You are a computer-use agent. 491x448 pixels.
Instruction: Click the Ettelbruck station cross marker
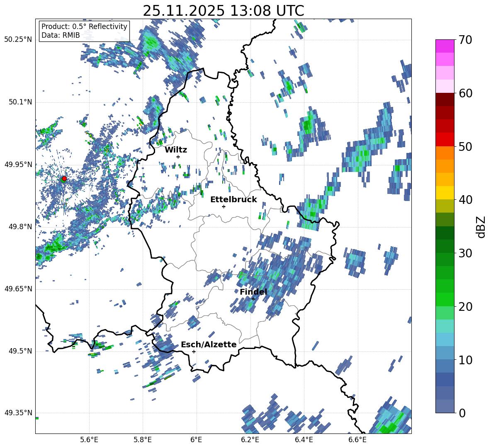(x=224, y=206)
